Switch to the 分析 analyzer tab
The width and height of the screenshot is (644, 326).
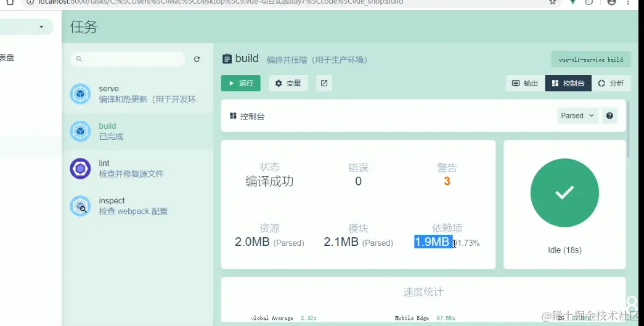(x=611, y=83)
